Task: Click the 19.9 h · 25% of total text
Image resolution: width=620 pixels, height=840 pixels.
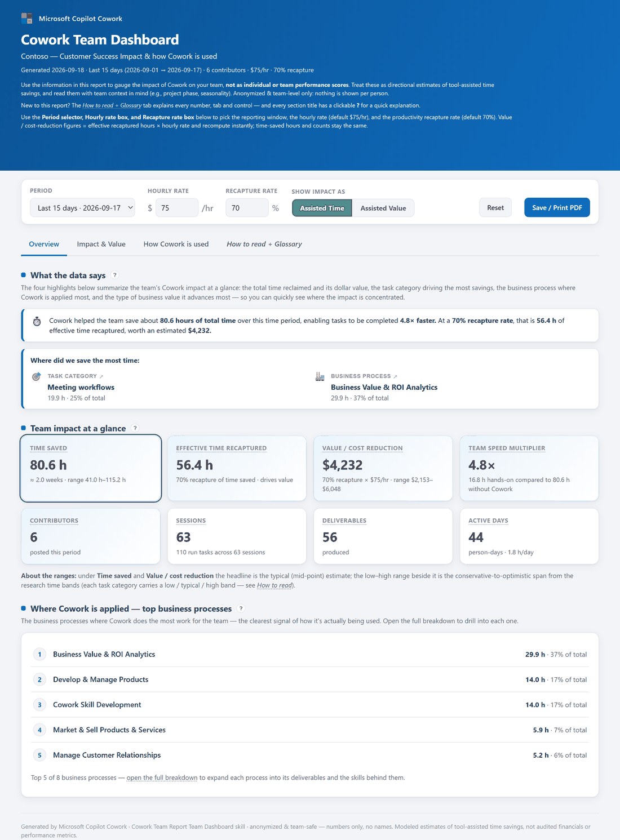Action: click(x=76, y=398)
